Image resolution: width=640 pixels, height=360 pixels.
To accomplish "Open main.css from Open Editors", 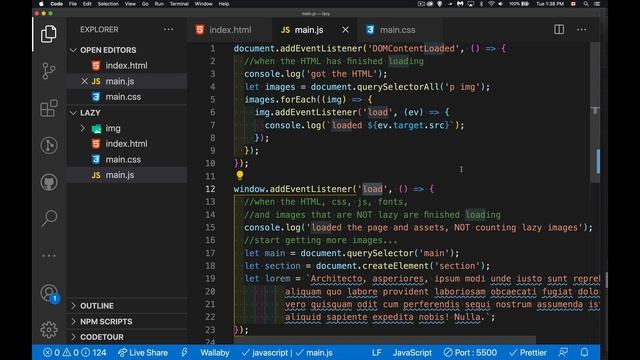I will point(127,97).
